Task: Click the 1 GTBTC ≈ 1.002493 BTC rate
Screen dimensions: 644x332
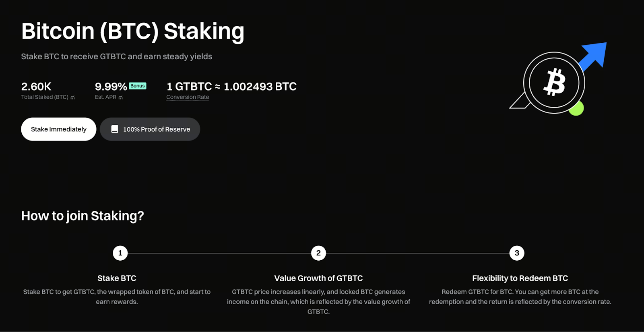Action: (x=231, y=87)
